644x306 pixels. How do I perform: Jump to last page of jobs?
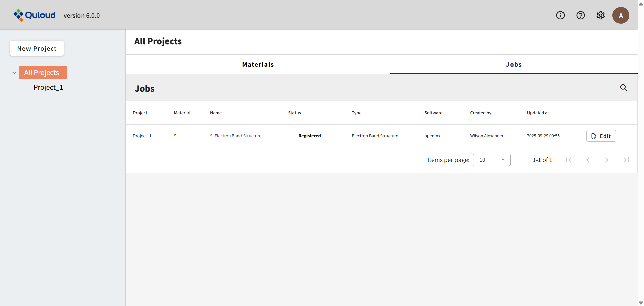[626, 160]
